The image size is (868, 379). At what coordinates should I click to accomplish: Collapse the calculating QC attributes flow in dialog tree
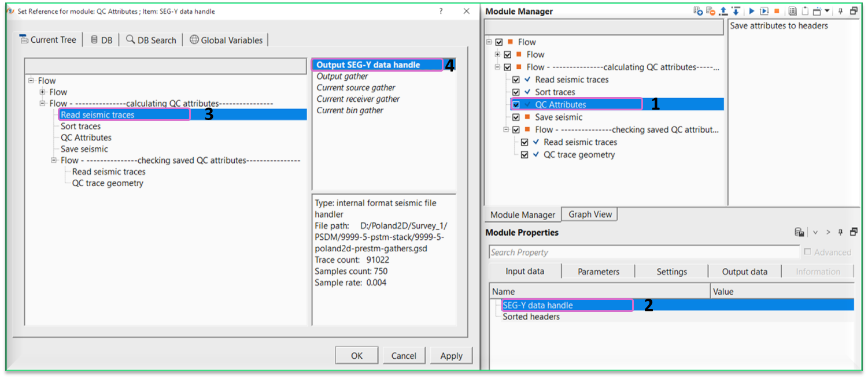[x=42, y=103]
